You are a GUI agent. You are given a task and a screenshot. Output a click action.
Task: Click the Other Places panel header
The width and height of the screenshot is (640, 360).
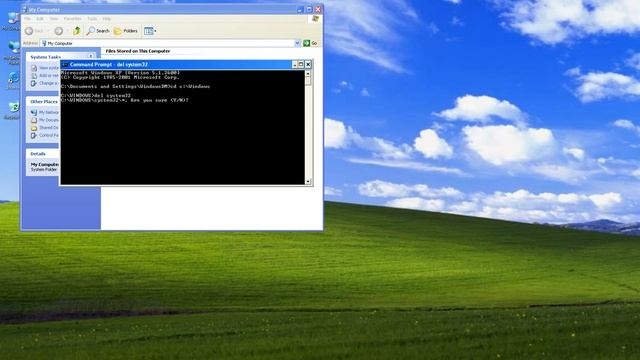pos(43,101)
